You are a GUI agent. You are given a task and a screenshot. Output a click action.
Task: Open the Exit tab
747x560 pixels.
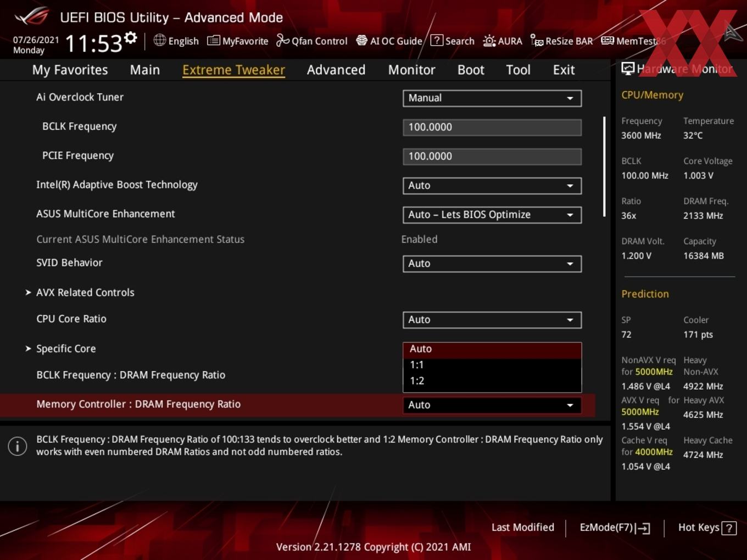point(564,70)
